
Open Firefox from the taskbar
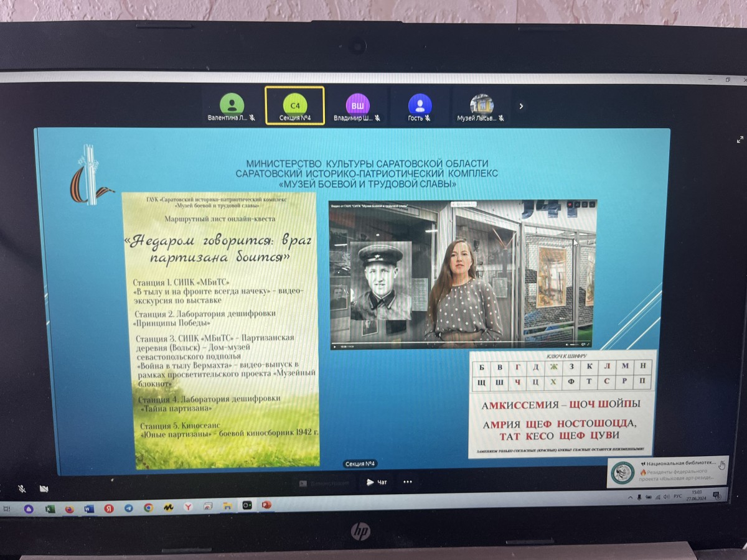click(69, 508)
